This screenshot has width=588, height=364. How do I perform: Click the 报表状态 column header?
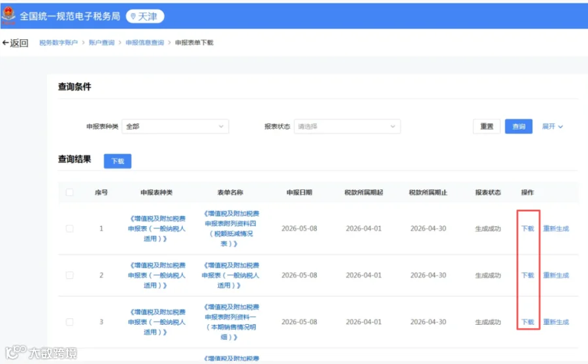(488, 193)
